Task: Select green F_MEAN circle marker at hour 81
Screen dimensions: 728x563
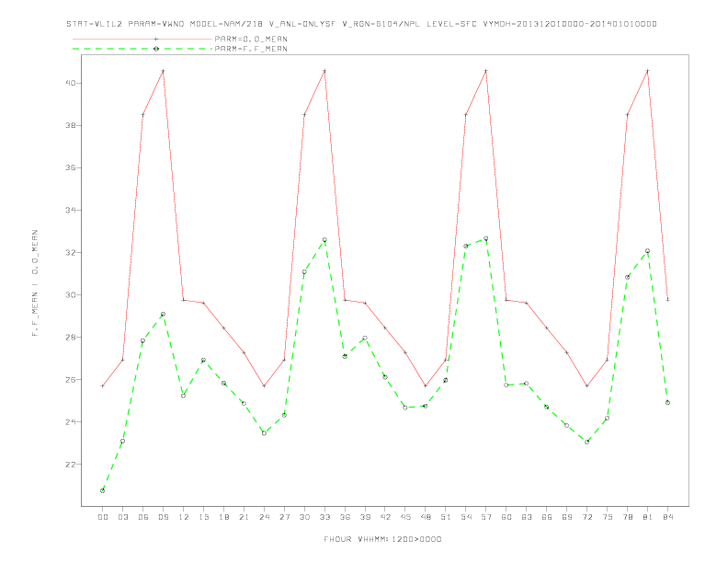Action: [x=648, y=251]
